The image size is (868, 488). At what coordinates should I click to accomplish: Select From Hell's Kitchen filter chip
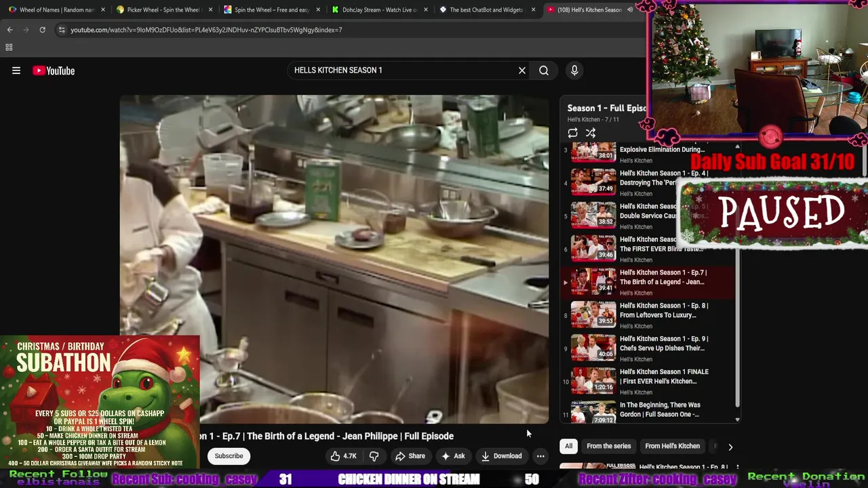(x=672, y=446)
